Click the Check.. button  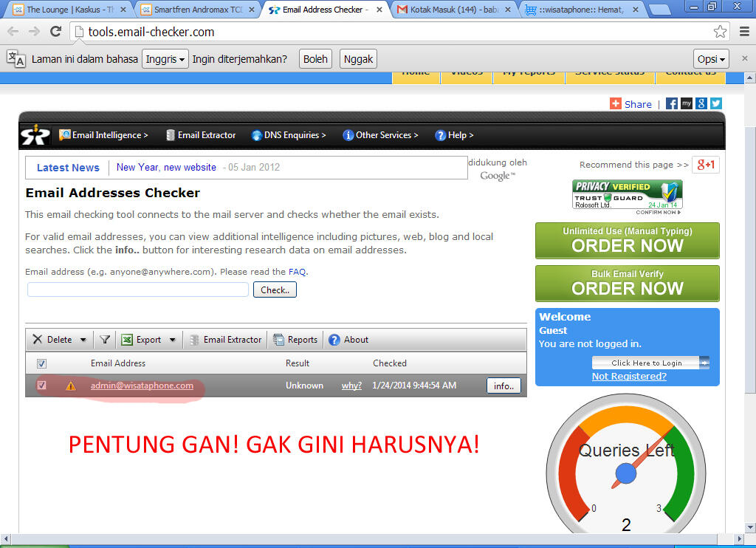click(x=275, y=290)
